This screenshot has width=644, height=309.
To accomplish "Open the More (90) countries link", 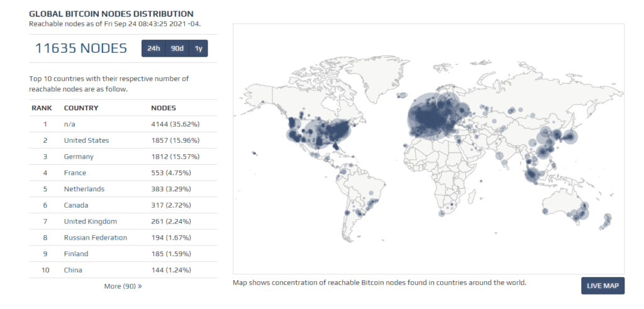I will tap(123, 286).
